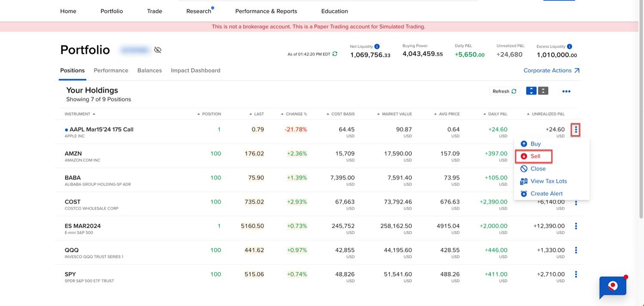The image size is (644, 306).
Task: Sort by the Cost Basis column header
Action: (x=340, y=114)
